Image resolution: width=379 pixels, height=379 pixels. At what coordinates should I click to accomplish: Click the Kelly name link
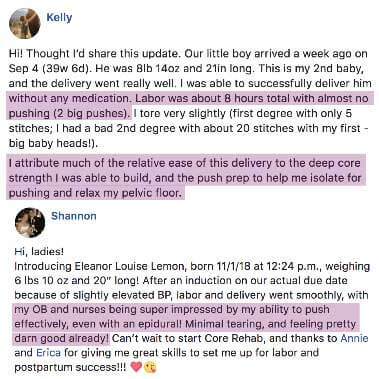pos(59,17)
